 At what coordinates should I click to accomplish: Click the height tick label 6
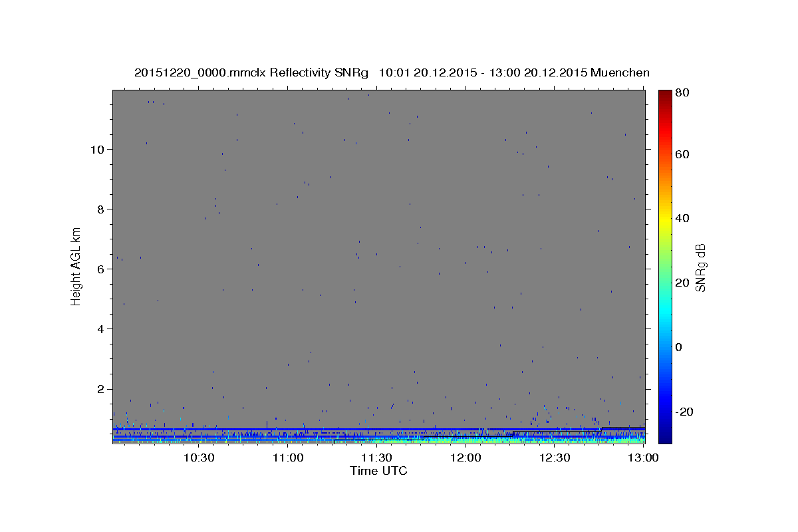coord(102,269)
